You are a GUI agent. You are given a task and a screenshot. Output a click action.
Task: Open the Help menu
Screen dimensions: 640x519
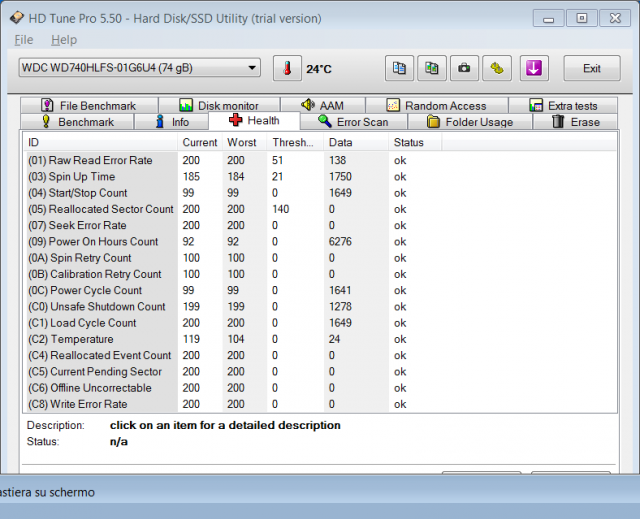(64, 39)
